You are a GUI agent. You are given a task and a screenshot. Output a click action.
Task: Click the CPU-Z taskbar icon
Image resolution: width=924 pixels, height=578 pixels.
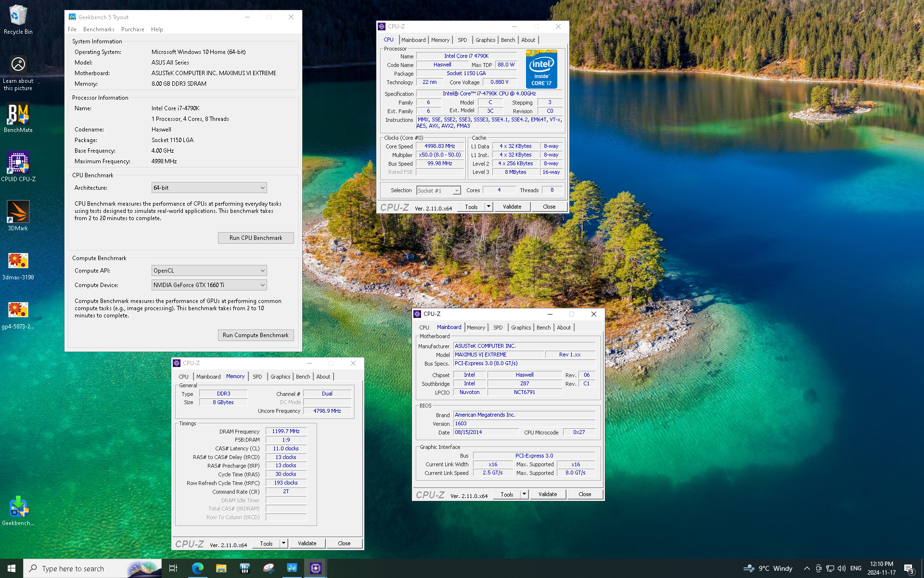(315, 568)
